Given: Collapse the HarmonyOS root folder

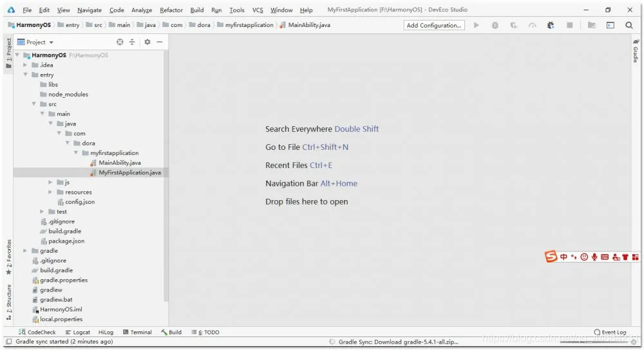Looking at the screenshot, I should [17, 55].
